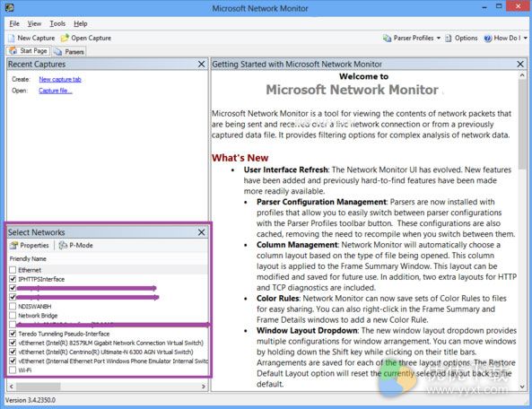Open the Options toolbar button
The image size is (532, 409).
click(461, 38)
